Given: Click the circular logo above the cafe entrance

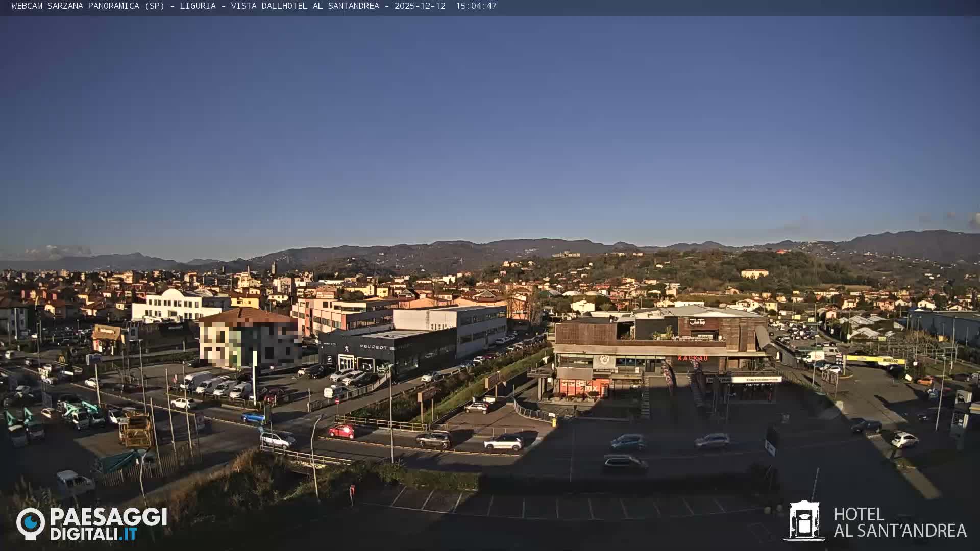Looking at the screenshot, I should click(x=604, y=360).
